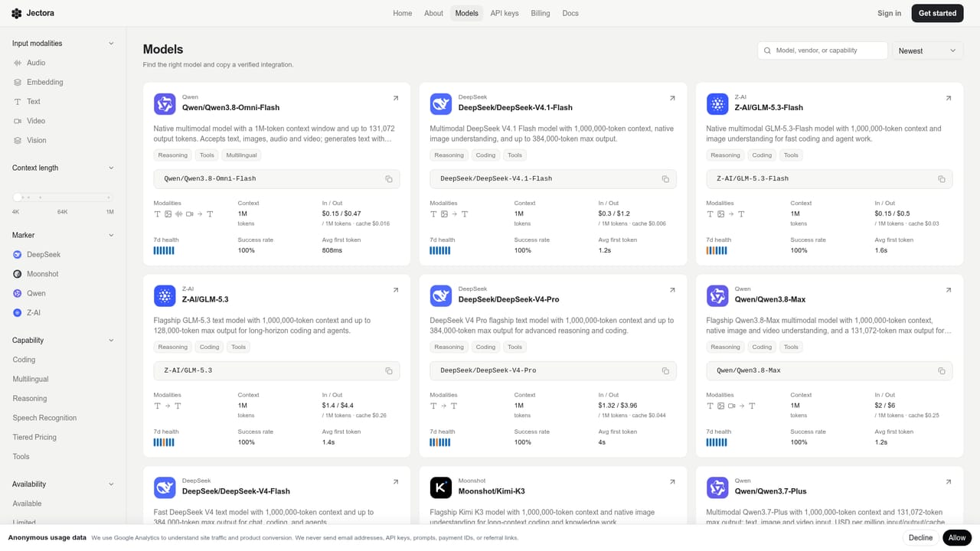
Task: Open the Billing page
Action: [541, 13]
